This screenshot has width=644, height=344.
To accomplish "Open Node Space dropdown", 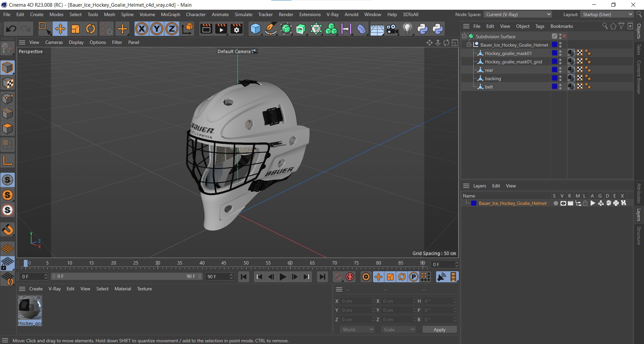I will tap(518, 14).
